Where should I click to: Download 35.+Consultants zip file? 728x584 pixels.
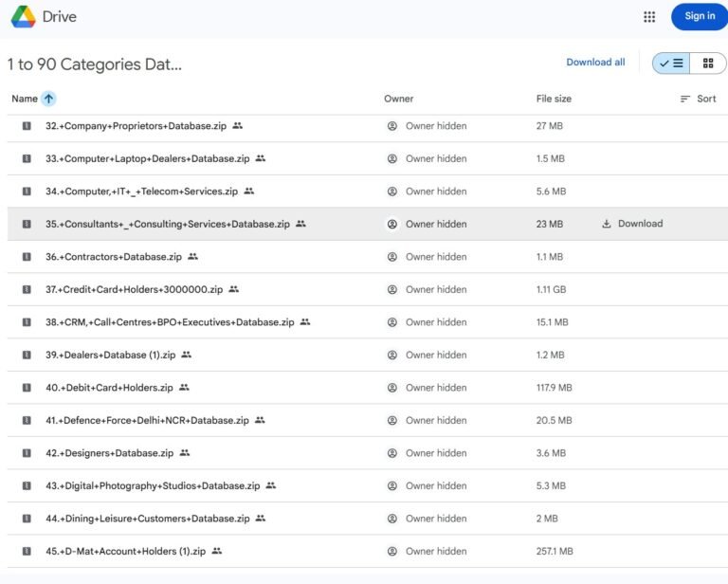coord(632,224)
